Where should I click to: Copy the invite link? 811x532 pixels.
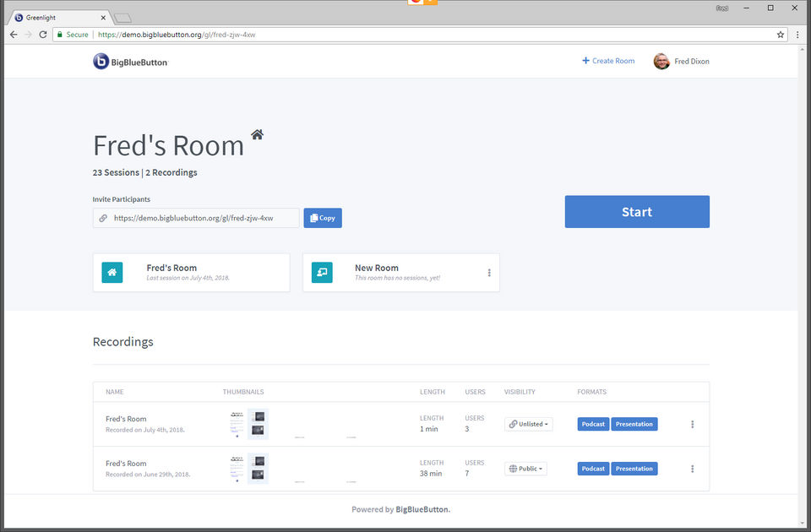(x=323, y=218)
